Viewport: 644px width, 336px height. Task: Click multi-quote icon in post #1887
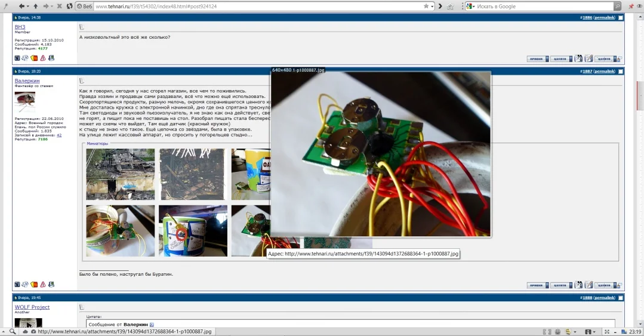[578, 285]
